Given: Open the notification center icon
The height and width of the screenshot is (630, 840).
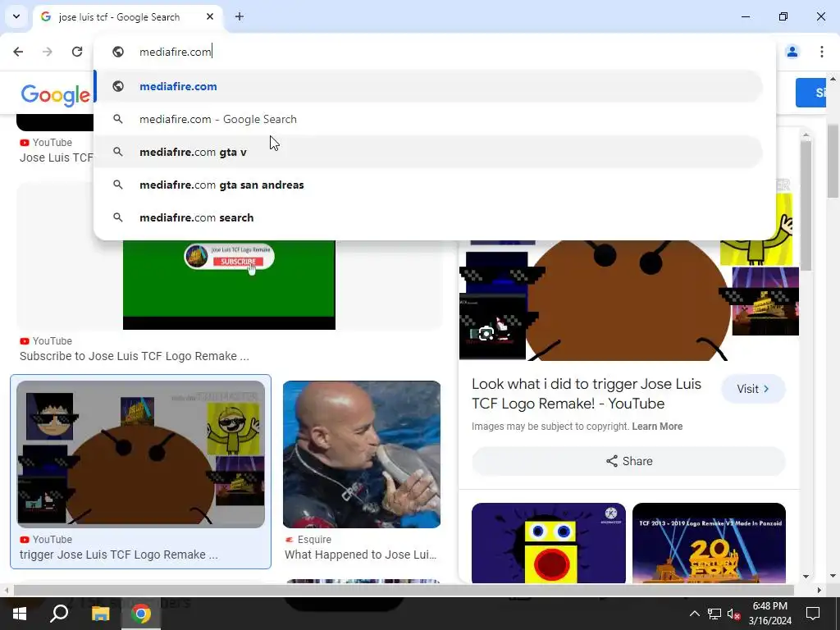Looking at the screenshot, I should pyautogui.click(x=813, y=614).
